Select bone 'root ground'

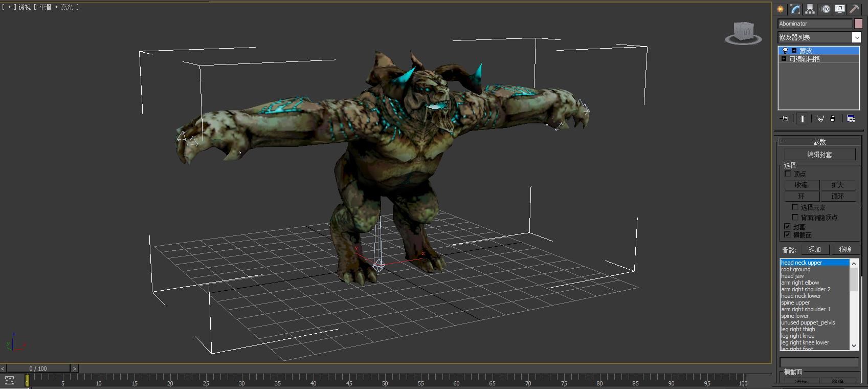[x=815, y=269]
